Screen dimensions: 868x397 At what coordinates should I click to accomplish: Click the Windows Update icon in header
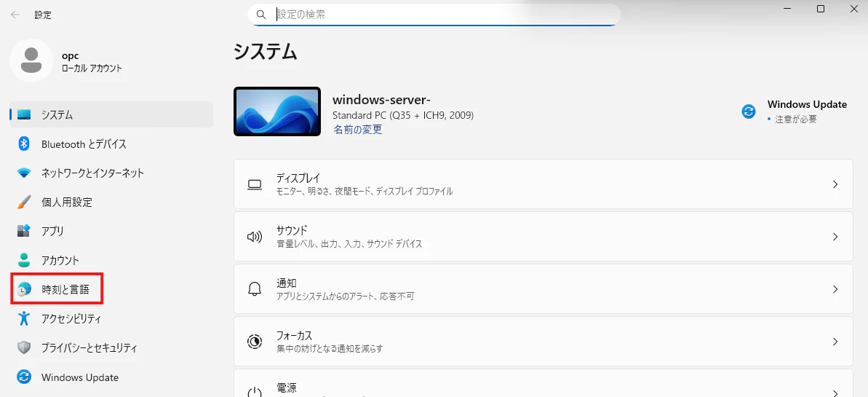[749, 111]
